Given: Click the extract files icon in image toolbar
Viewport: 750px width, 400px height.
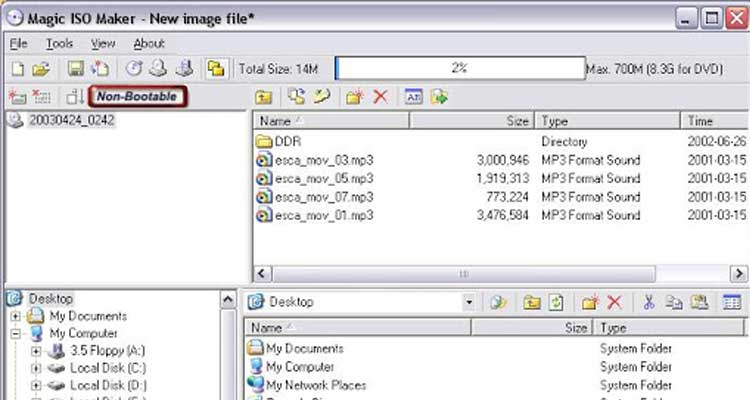Looking at the screenshot, I should coord(321,97).
